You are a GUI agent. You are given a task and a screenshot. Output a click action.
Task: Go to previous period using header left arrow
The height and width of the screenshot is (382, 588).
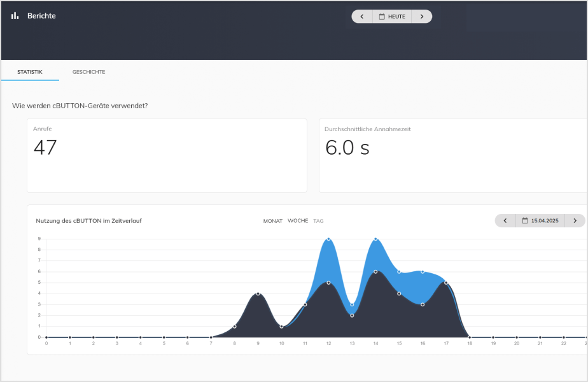click(362, 17)
